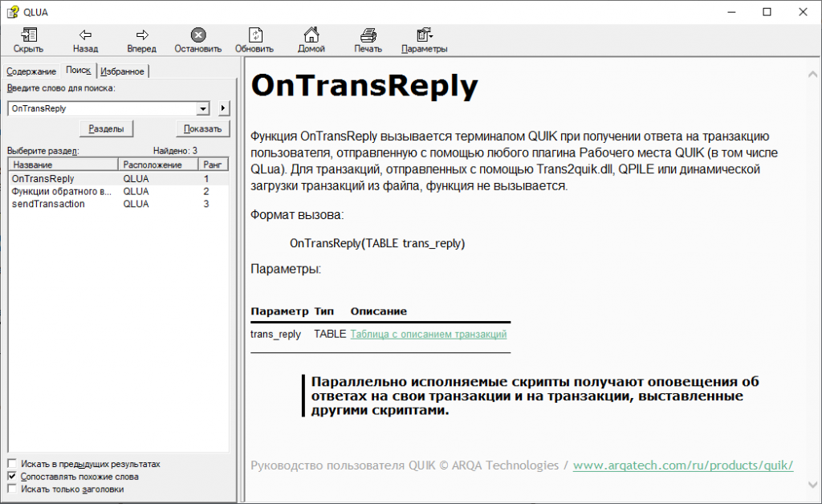Uncheck Сопоставлять похожие слова checkbox
822x504 pixels.
coord(12,476)
